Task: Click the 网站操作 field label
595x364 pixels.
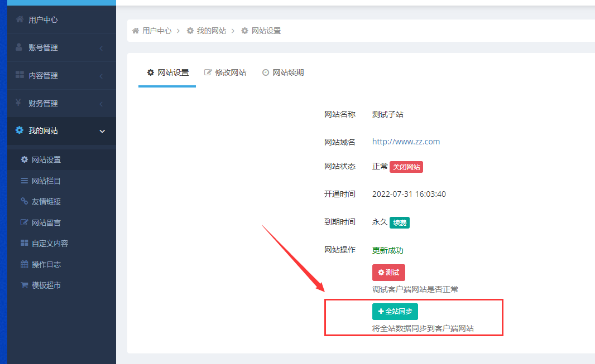Action: coord(339,250)
